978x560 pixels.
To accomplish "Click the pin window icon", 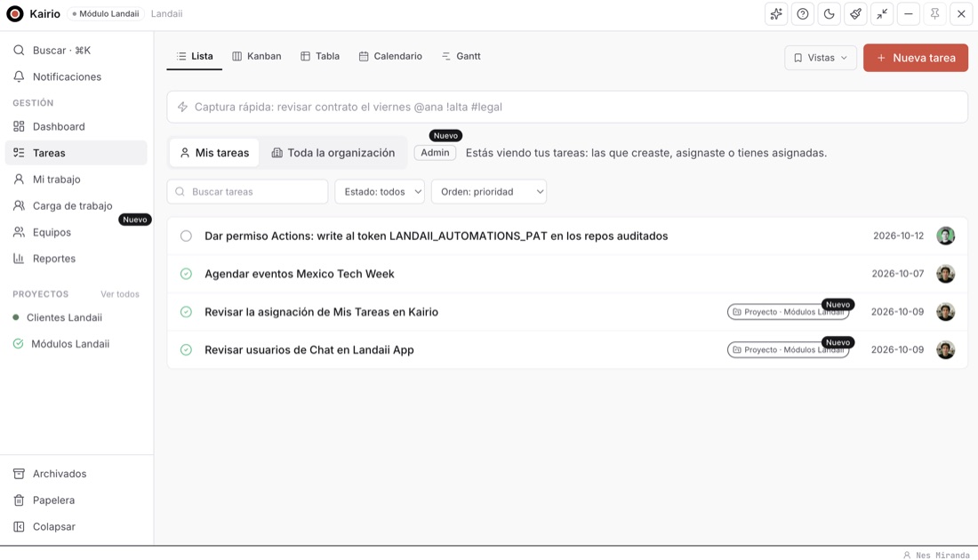I will [934, 13].
